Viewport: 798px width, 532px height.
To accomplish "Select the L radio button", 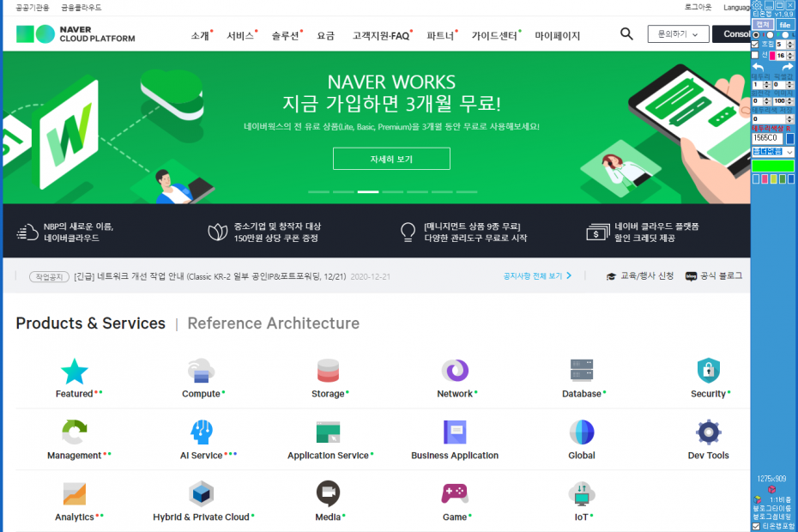I will [x=786, y=34].
